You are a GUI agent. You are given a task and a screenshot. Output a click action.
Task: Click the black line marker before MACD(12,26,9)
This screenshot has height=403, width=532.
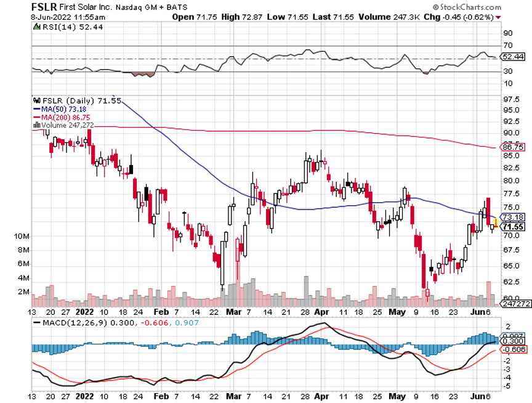coord(37,323)
